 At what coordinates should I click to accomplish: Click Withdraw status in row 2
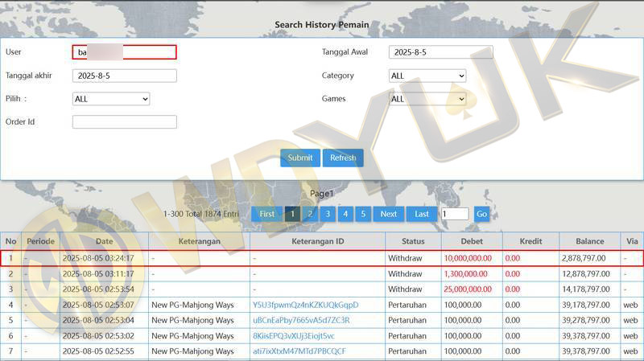[x=405, y=274]
